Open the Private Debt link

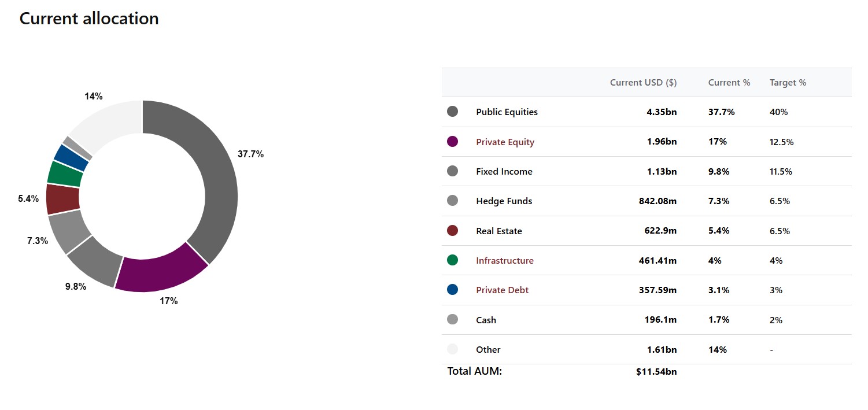502,290
